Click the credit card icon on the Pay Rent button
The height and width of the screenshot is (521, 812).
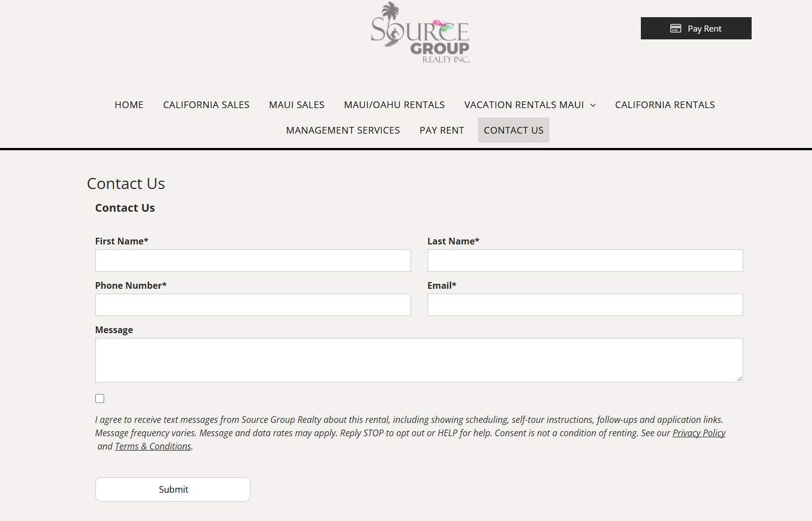(676, 28)
